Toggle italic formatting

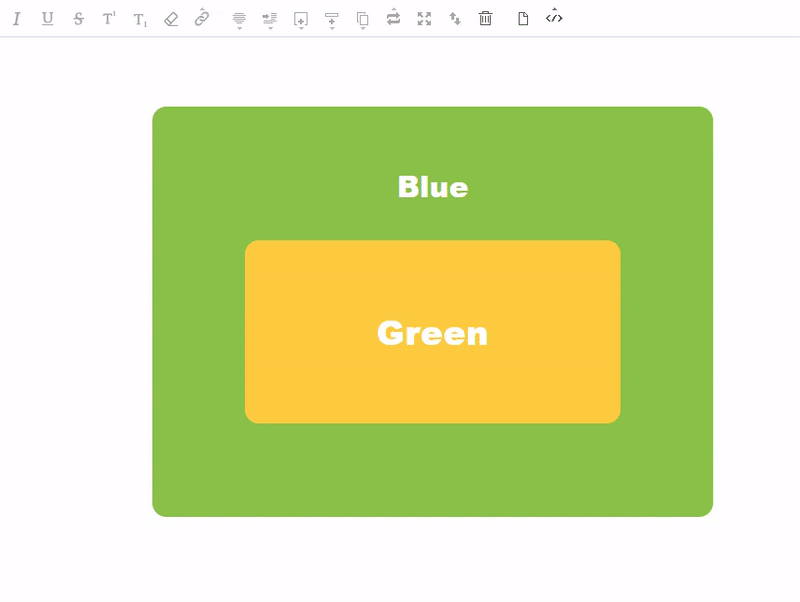pyautogui.click(x=17, y=19)
